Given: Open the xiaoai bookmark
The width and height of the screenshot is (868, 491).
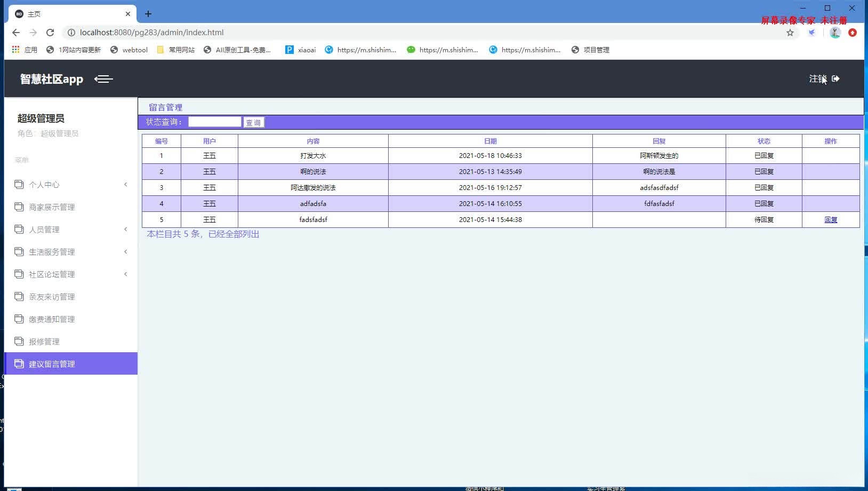Looking at the screenshot, I should (x=300, y=50).
